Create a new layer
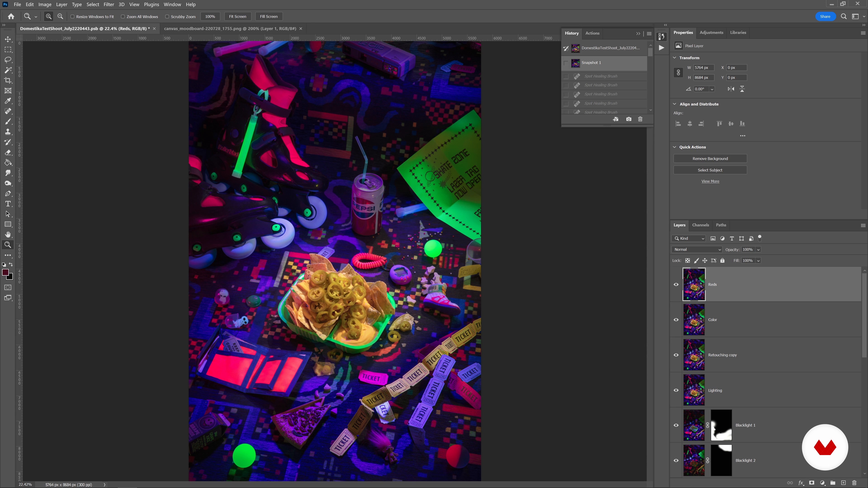The height and width of the screenshot is (488, 868). click(x=843, y=483)
